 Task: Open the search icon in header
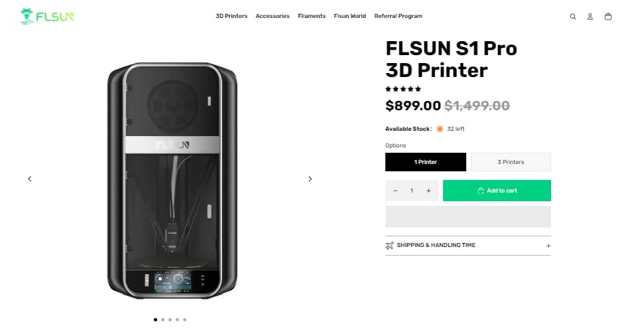(x=573, y=17)
